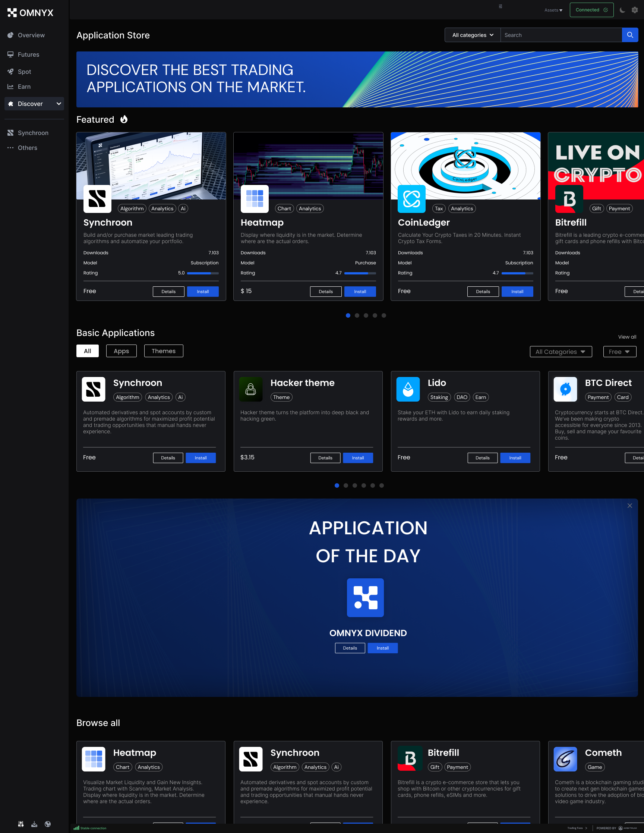Install featured CoinLedger app
The image size is (644, 833).
(x=517, y=291)
